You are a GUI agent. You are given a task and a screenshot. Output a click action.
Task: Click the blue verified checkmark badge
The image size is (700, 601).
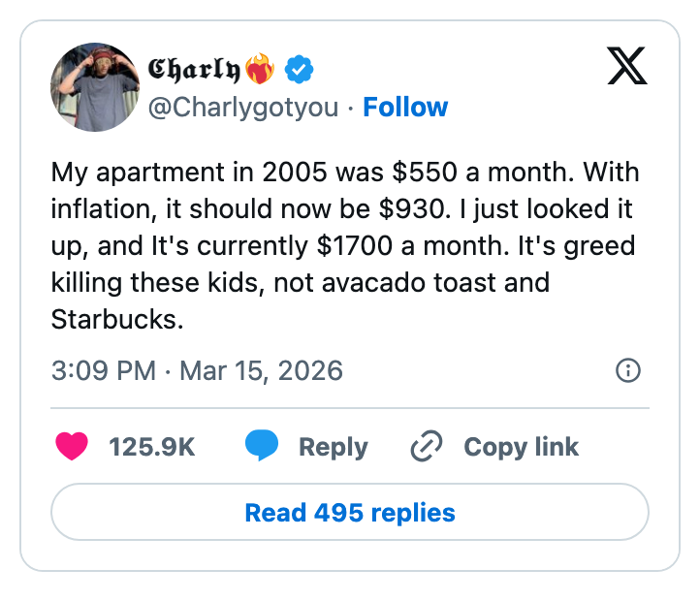(297, 69)
